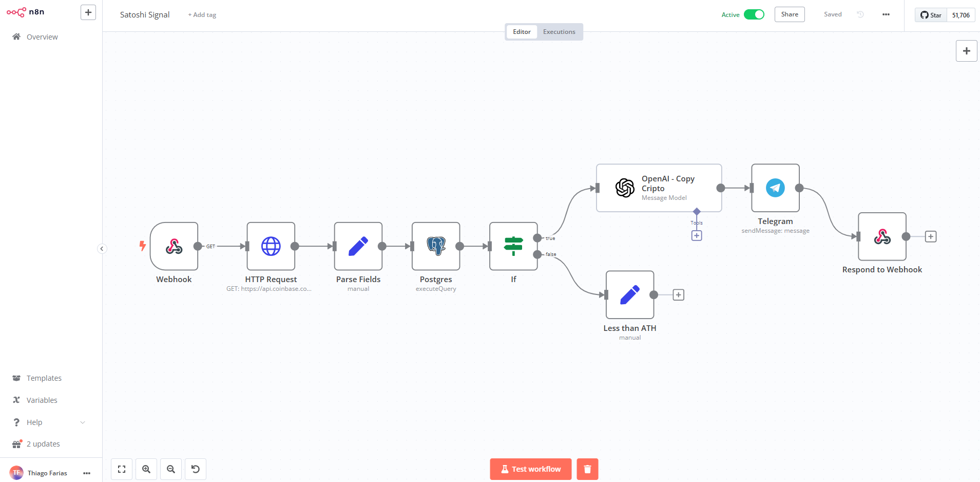Select the Less than ATH node
Image resolution: width=980 pixels, height=482 pixels.
coord(630,295)
